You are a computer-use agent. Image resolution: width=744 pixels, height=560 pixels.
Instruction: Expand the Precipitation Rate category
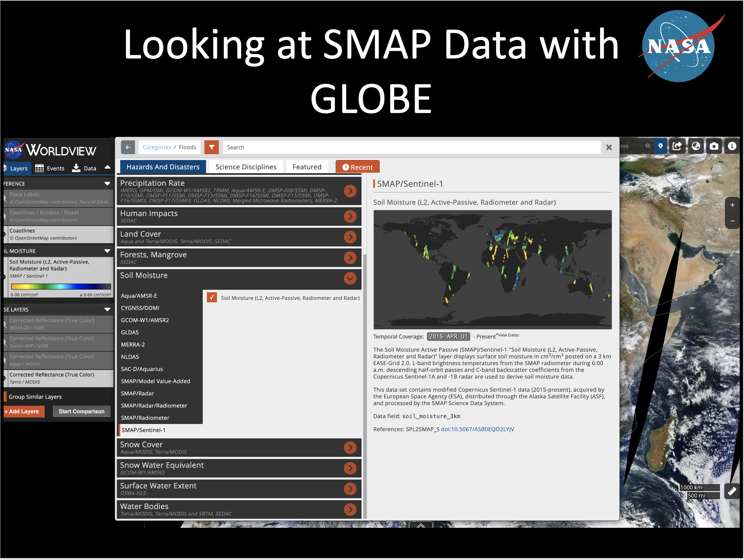tap(350, 191)
